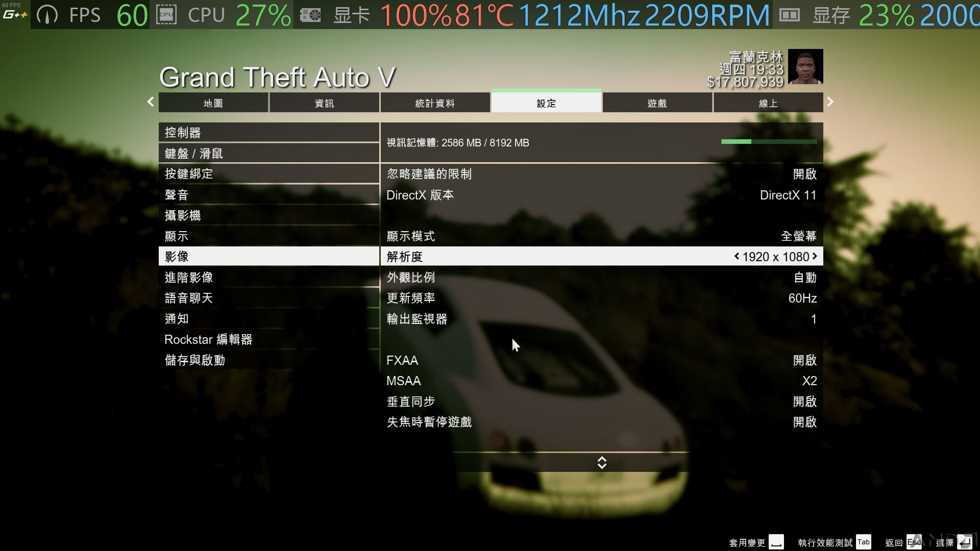
Task: Open the 統計資料 tab
Action: [435, 103]
